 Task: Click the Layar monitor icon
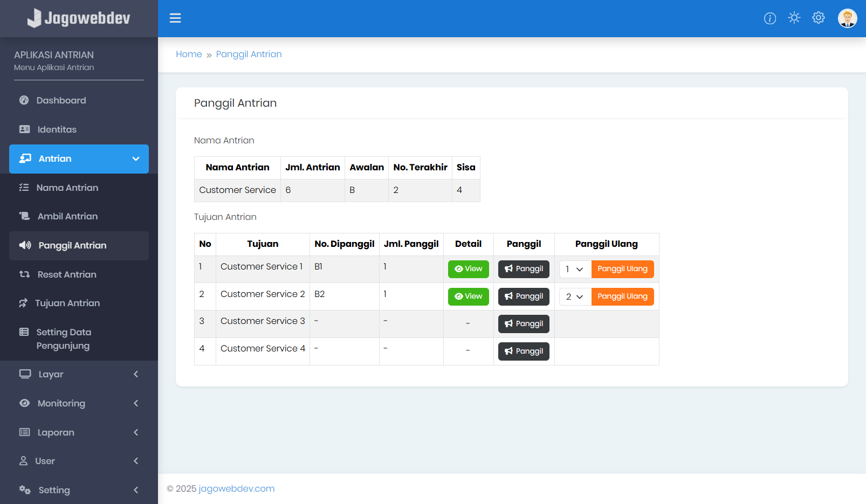pos(25,374)
